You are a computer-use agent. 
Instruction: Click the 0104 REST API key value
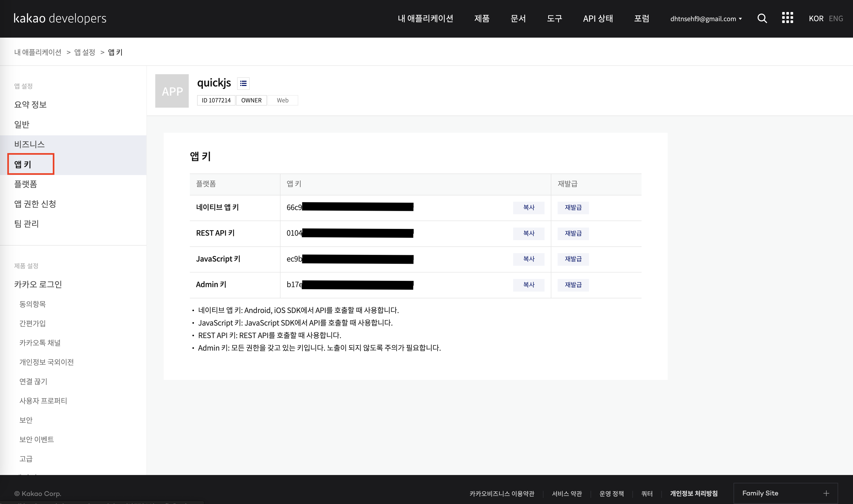[x=350, y=233]
